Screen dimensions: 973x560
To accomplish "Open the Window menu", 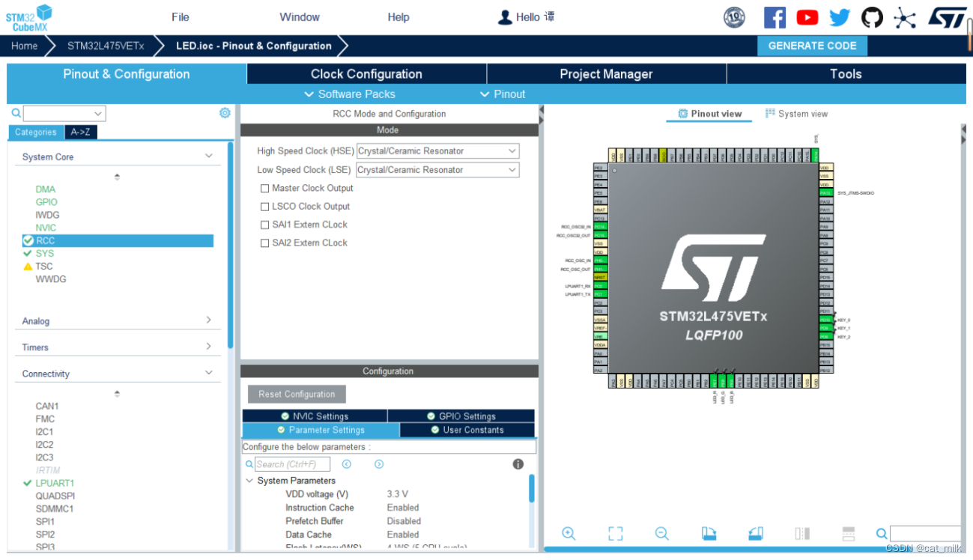I will 300,17.
